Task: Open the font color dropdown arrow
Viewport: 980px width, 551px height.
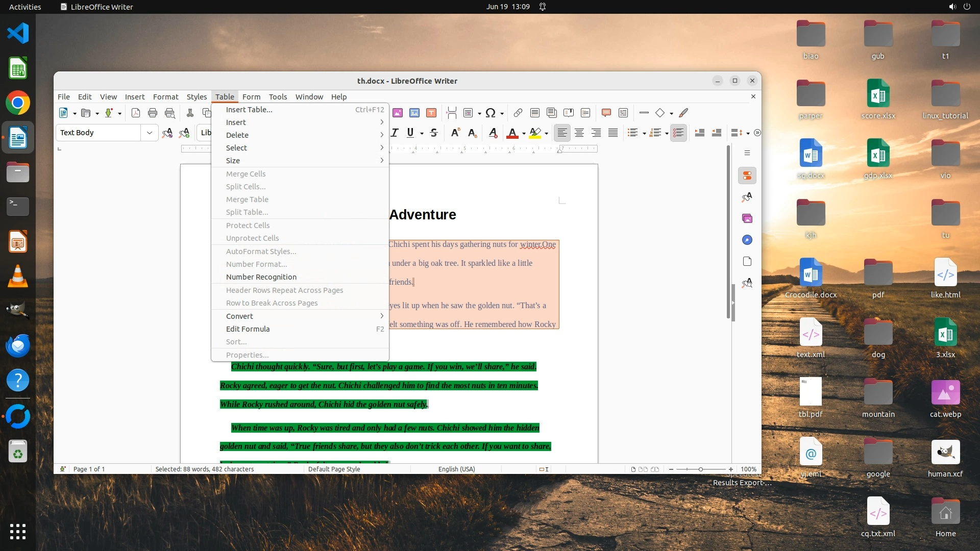Action: [x=524, y=134]
